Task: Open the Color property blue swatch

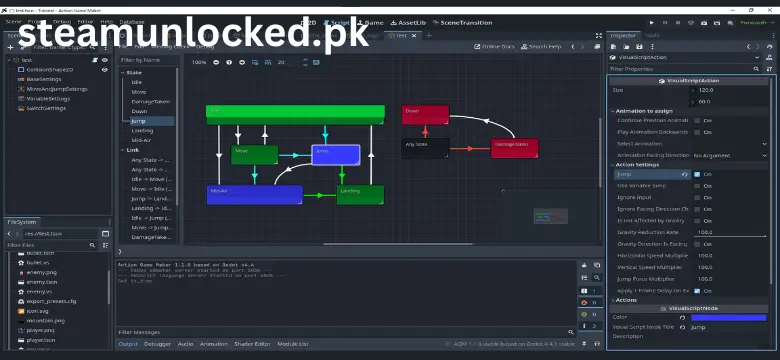Action: [x=728, y=317]
